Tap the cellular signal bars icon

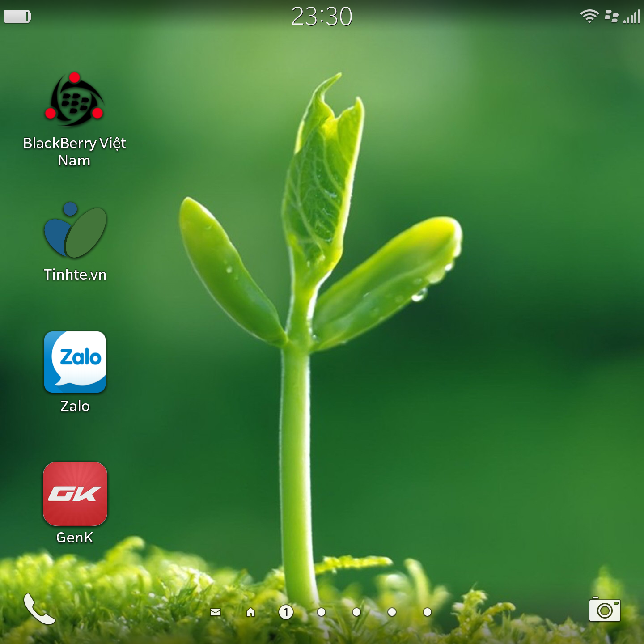(x=632, y=17)
